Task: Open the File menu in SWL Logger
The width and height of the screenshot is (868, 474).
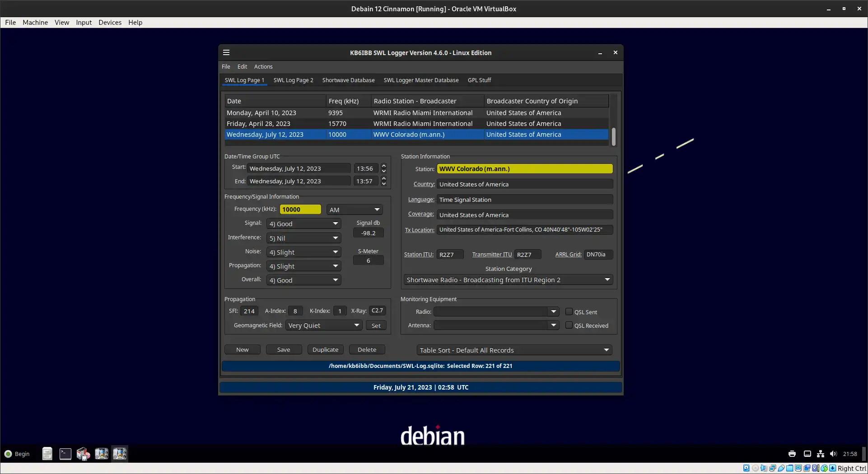Action: click(x=226, y=66)
